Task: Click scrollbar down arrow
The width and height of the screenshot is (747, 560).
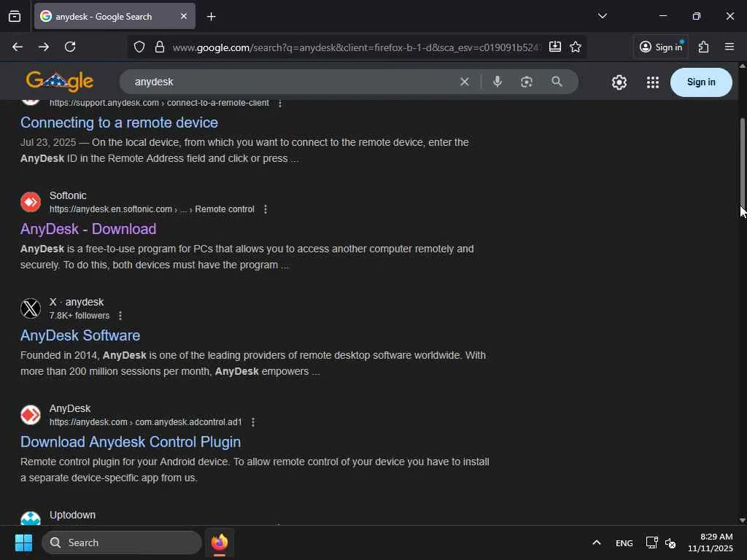Action: tap(742, 521)
